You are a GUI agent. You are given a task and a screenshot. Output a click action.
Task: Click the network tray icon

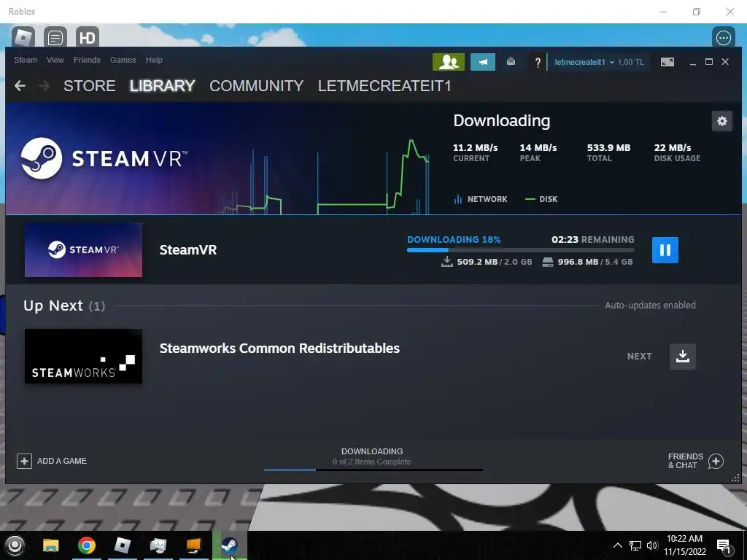(x=635, y=545)
